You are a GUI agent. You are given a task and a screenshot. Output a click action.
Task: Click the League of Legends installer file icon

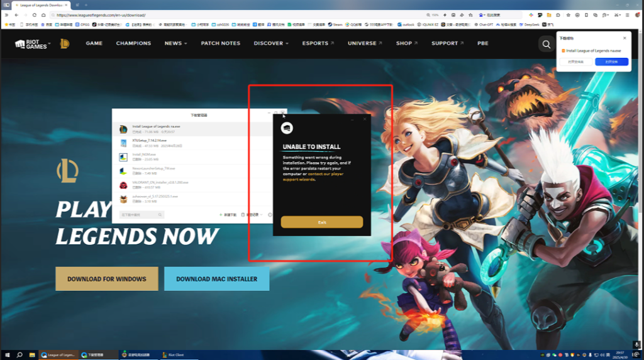click(123, 129)
